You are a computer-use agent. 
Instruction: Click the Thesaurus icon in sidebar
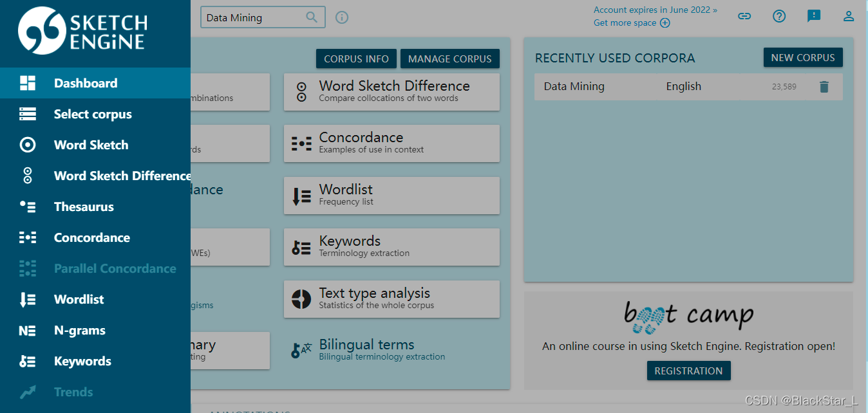pyautogui.click(x=28, y=206)
